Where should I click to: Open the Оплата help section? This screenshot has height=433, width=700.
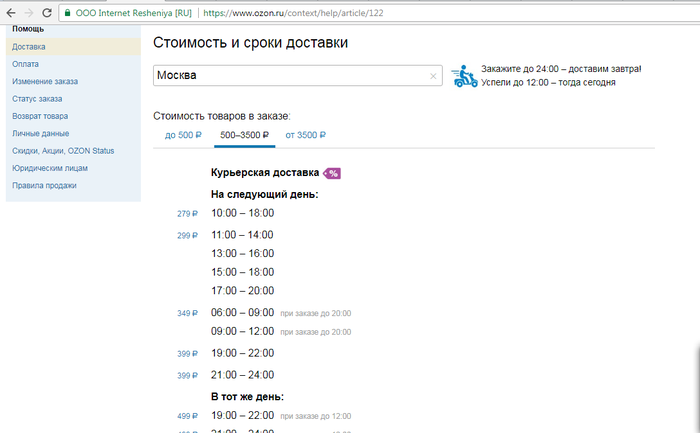click(25, 64)
